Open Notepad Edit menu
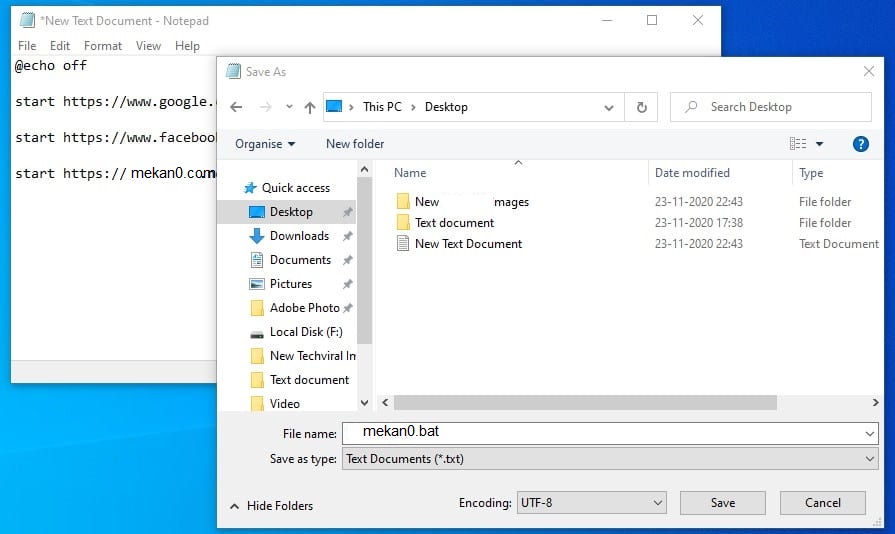 click(59, 46)
